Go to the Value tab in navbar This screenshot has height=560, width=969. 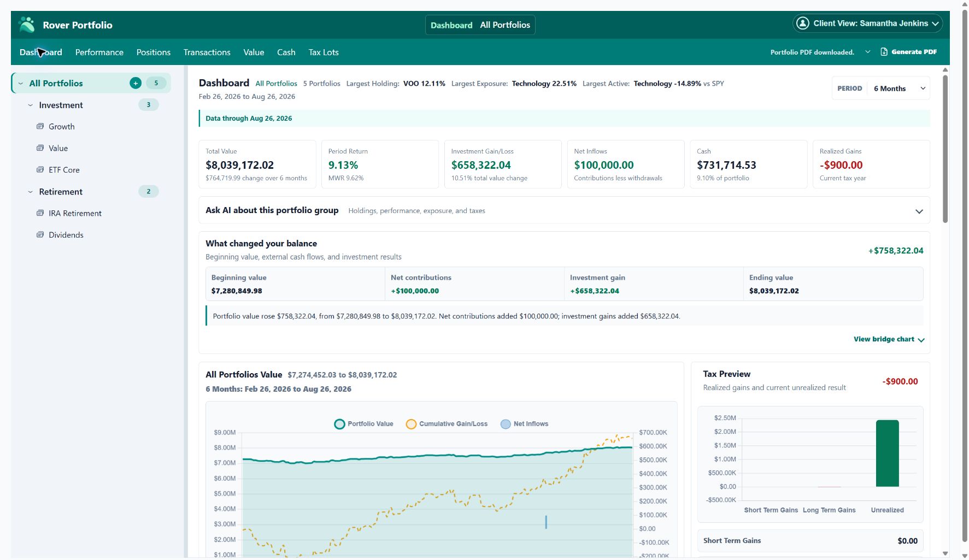254,52
